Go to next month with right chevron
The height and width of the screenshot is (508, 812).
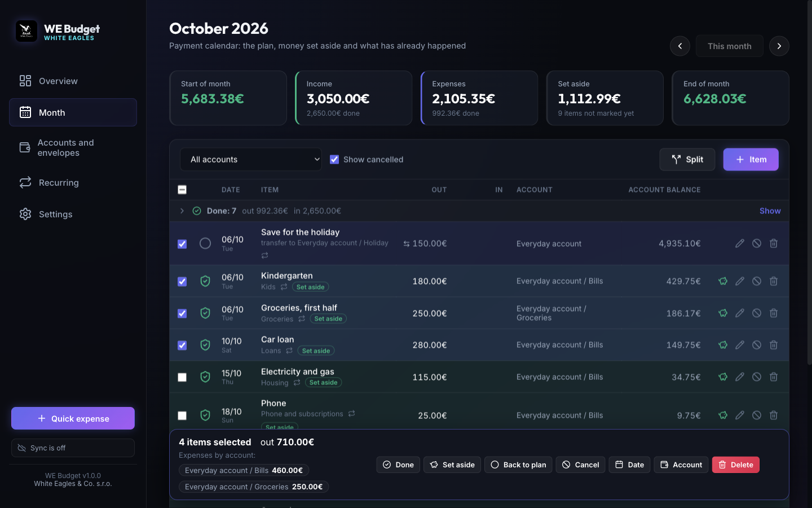click(779, 46)
